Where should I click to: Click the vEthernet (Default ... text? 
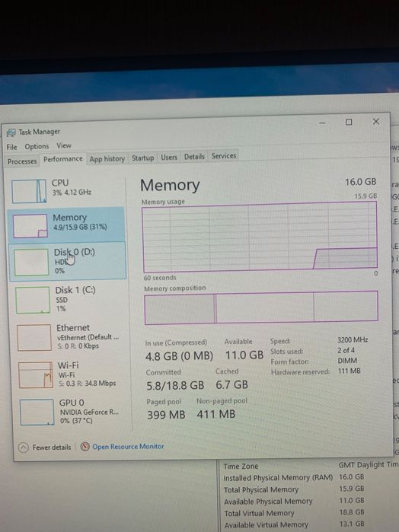(x=88, y=337)
